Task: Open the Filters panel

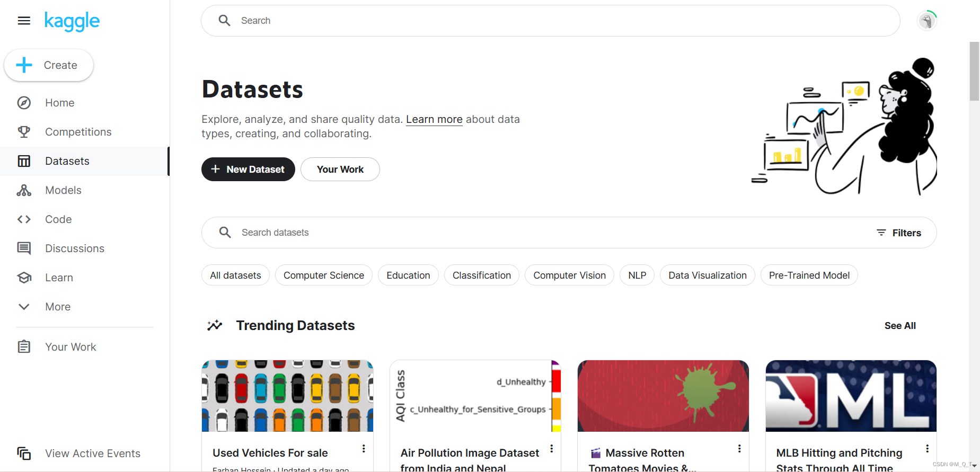Action: click(899, 233)
